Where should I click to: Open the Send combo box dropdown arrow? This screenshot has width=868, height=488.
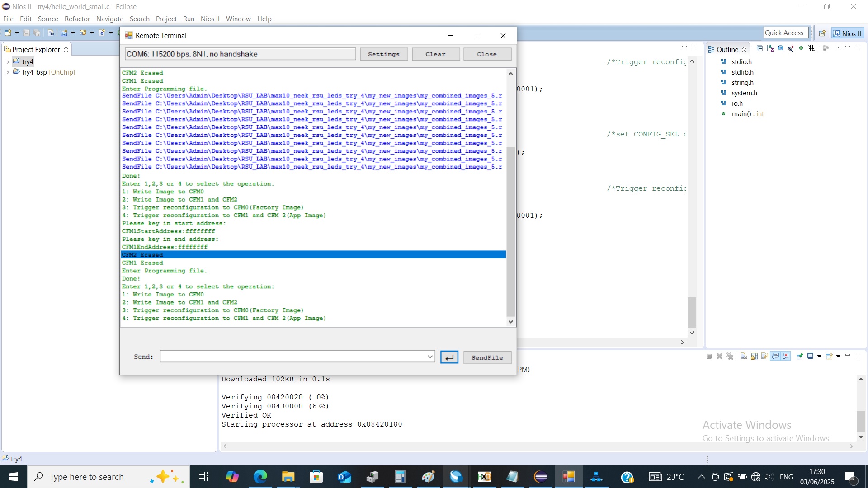430,357
